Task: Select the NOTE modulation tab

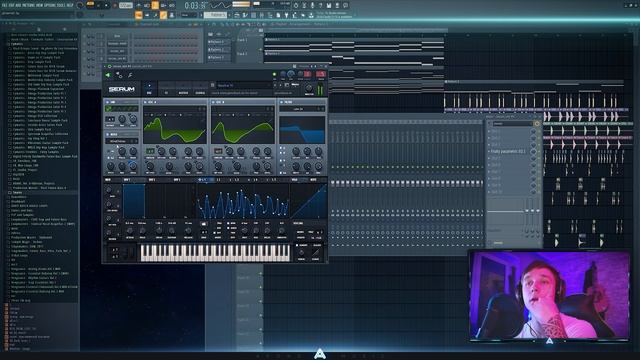Action: (x=313, y=180)
